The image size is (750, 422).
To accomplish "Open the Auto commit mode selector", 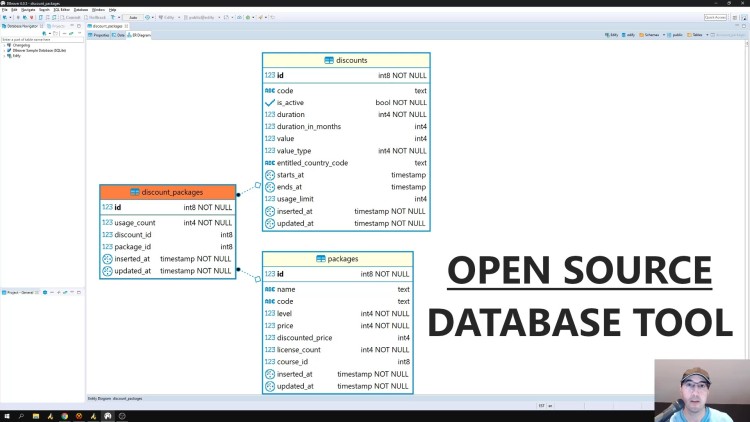I will (x=133, y=17).
